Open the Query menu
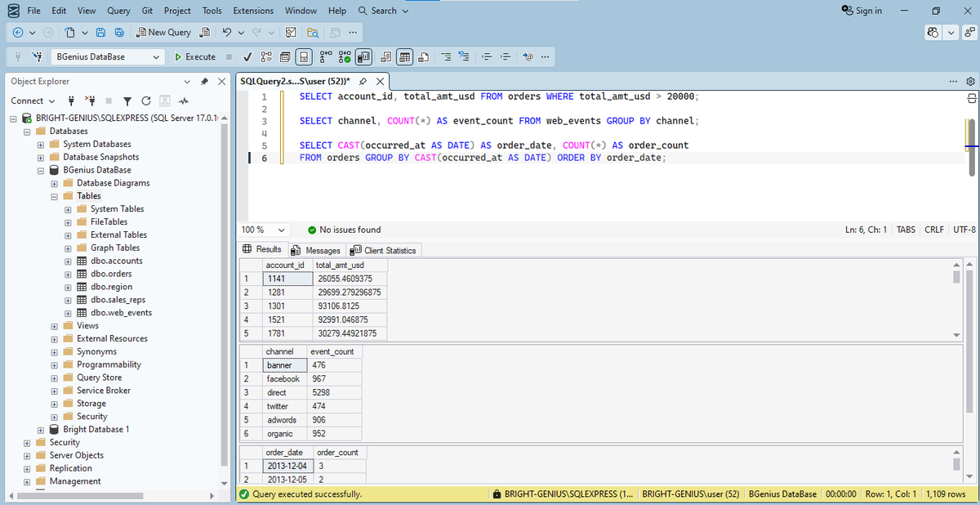This screenshot has width=980, height=505. [x=118, y=11]
